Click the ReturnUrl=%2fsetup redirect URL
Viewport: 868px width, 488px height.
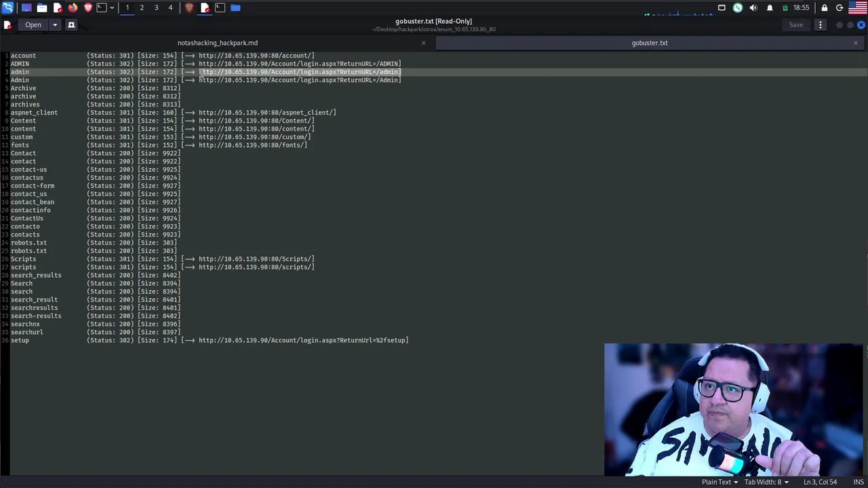(303, 340)
